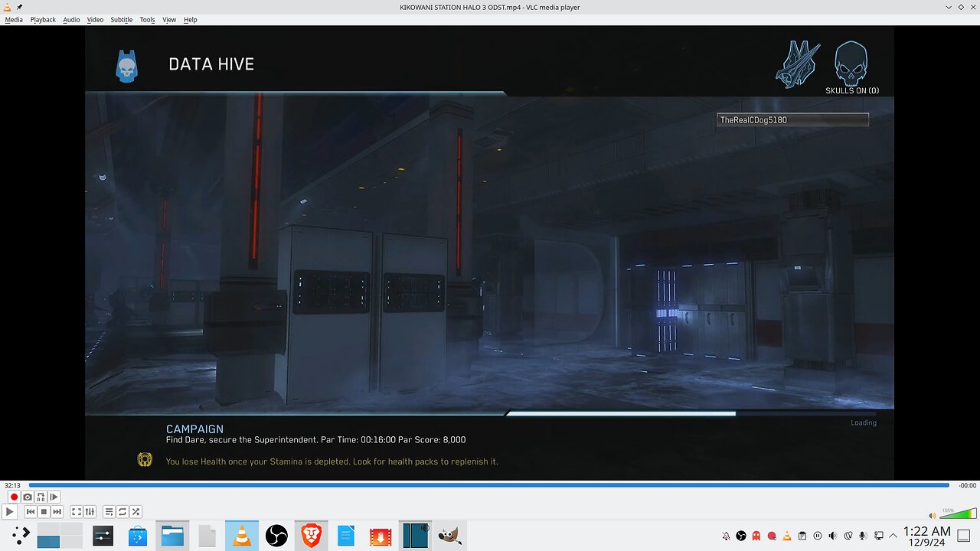This screenshot has width=980, height=551.
Task: Open system tray audio volume icon
Action: coord(833,536)
